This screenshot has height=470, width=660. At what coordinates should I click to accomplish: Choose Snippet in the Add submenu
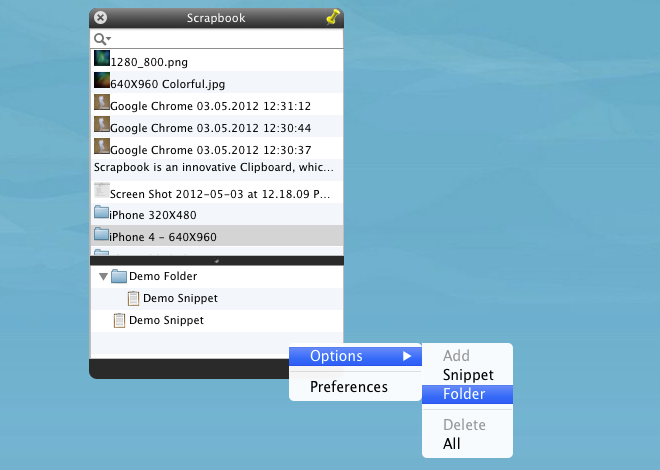coord(468,375)
